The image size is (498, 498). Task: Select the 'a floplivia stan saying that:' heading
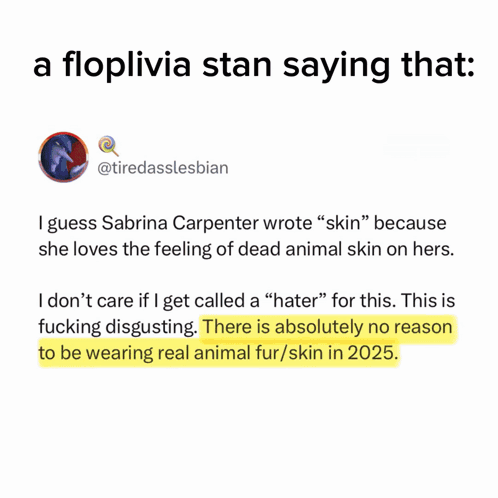pos(254,65)
